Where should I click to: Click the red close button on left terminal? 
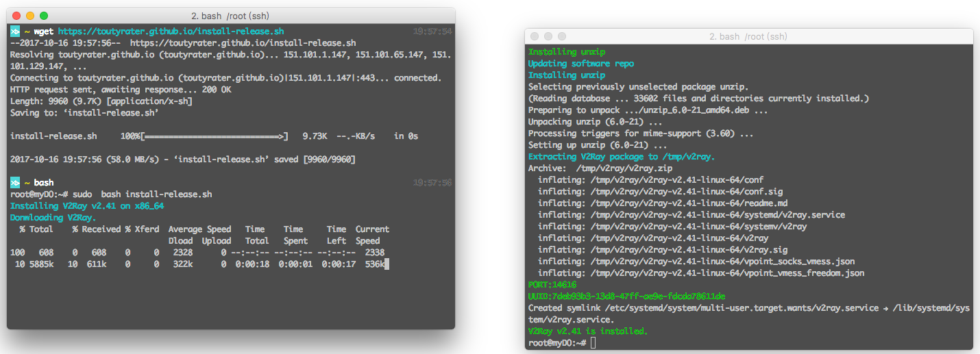pyautogui.click(x=16, y=16)
